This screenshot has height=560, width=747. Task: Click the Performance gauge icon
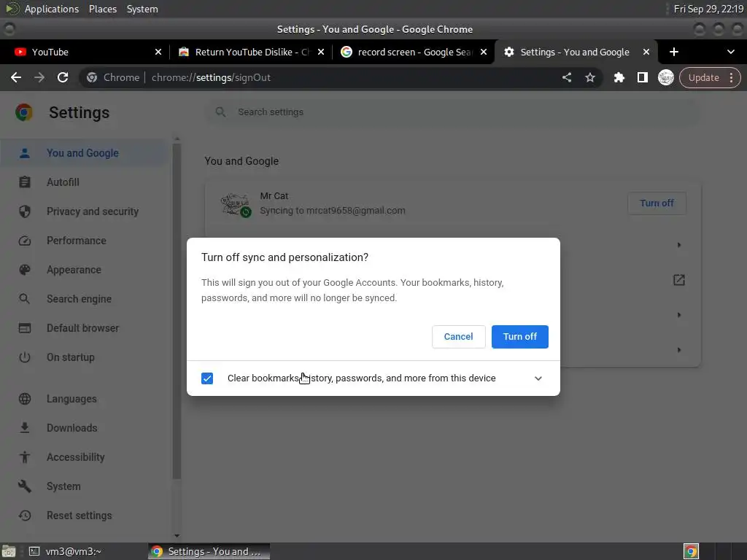pyautogui.click(x=24, y=241)
